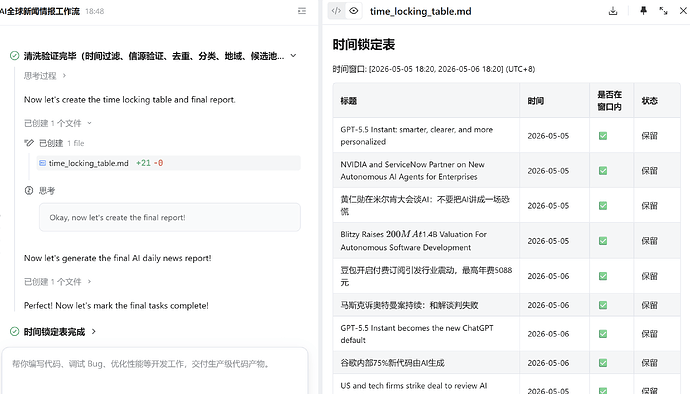Expand second 已创建 1 个文件 group
The width and height of the screenshot is (690, 394).
tap(58, 282)
